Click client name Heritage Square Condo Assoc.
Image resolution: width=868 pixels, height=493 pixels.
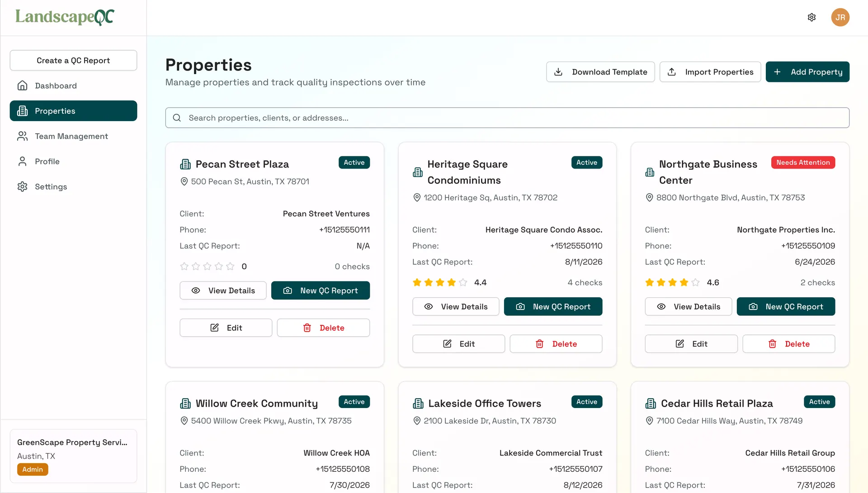coord(544,230)
